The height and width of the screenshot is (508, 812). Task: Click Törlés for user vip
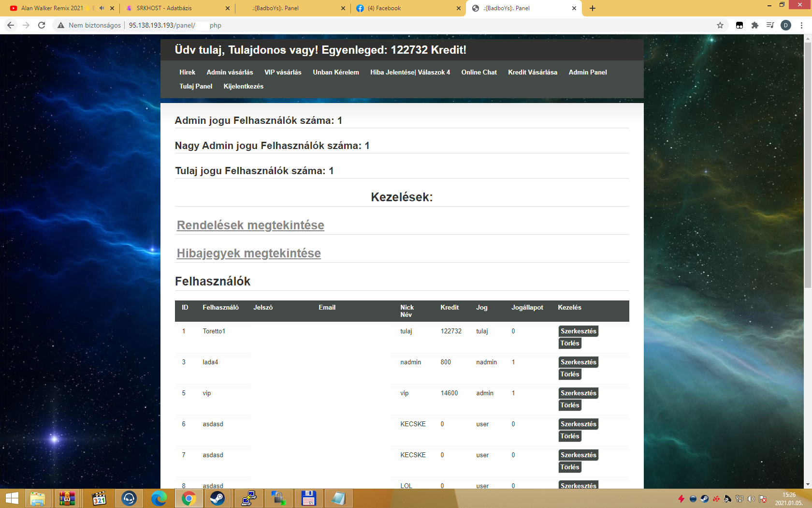click(x=570, y=405)
